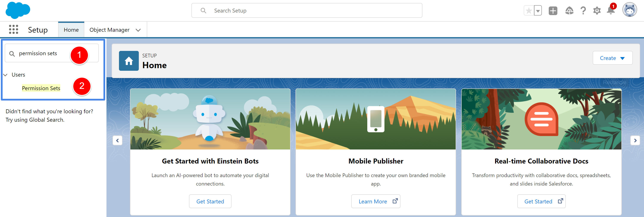Open the global quick create plus icon
644x217 pixels.
tap(553, 11)
